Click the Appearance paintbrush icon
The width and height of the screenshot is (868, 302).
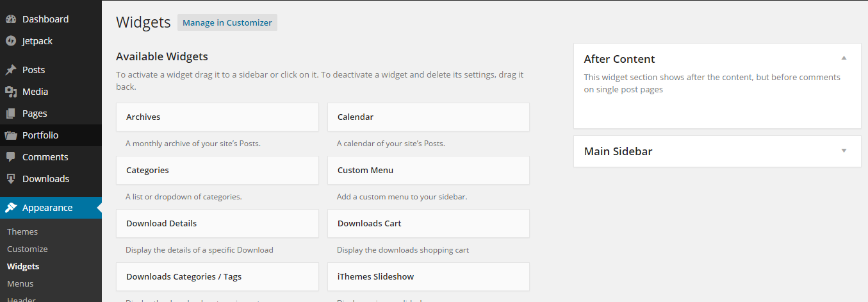click(x=11, y=208)
